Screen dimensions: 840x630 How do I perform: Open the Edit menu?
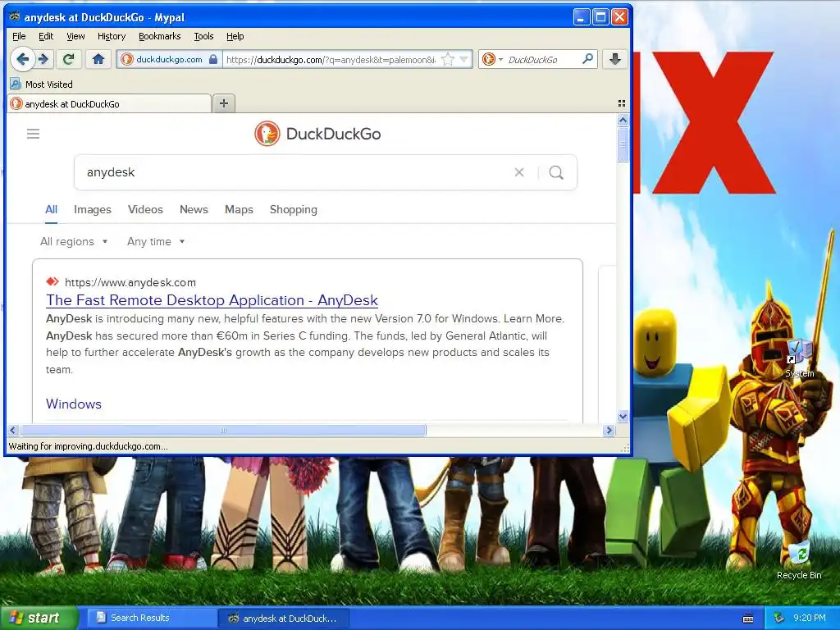[x=46, y=36]
